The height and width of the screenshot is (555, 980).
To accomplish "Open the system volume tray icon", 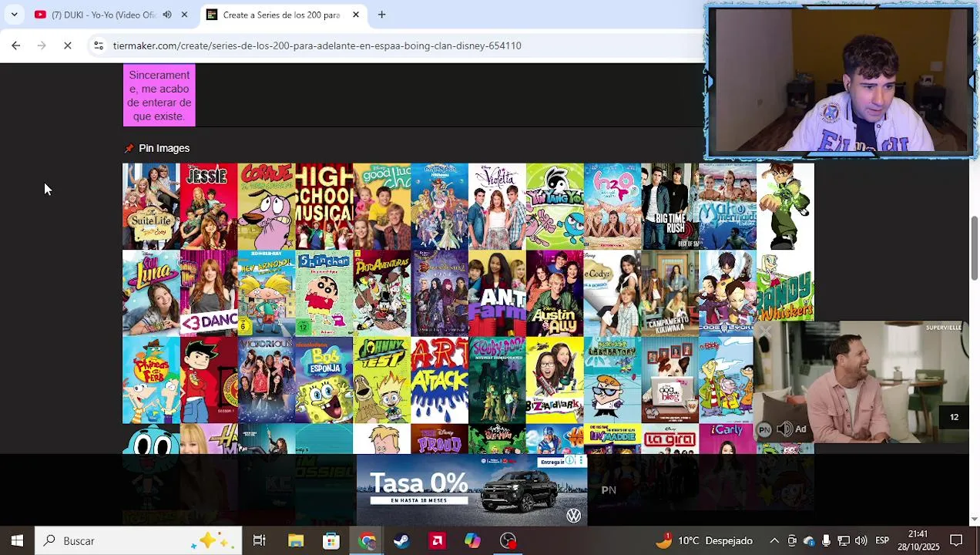I will [861, 540].
